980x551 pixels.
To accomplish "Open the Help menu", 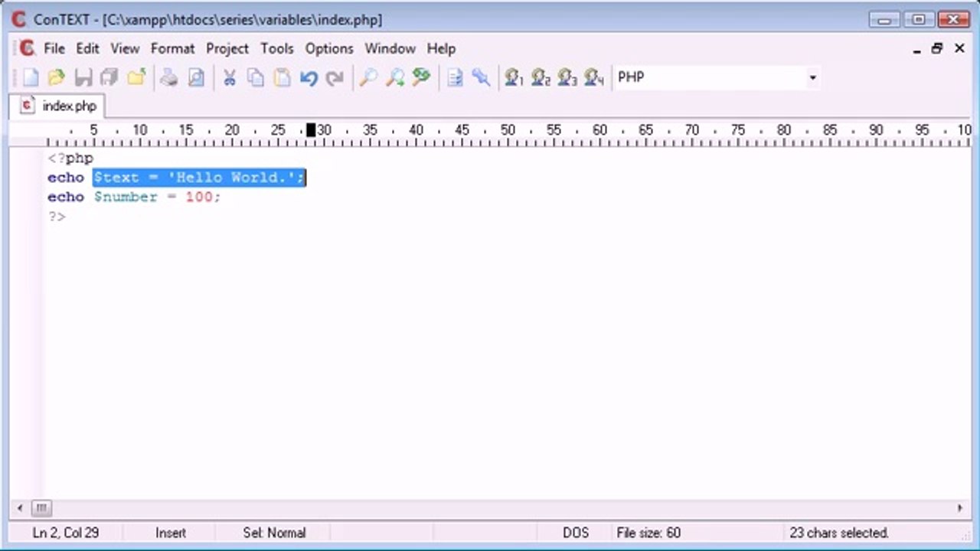I will point(441,48).
